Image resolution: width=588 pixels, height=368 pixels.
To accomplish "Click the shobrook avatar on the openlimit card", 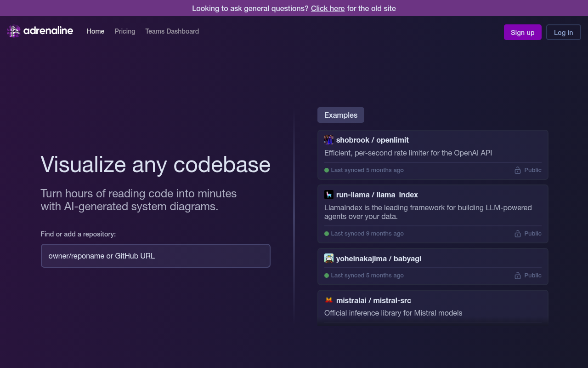I will pos(329,139).
